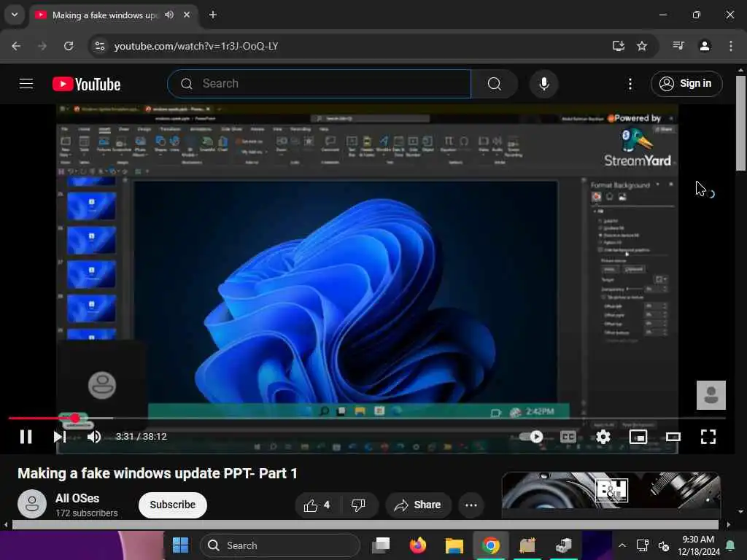This screenshot has width=747, height=560.
Task: Mute the tab via speaker icon
Action: click(x=169, y=15)
